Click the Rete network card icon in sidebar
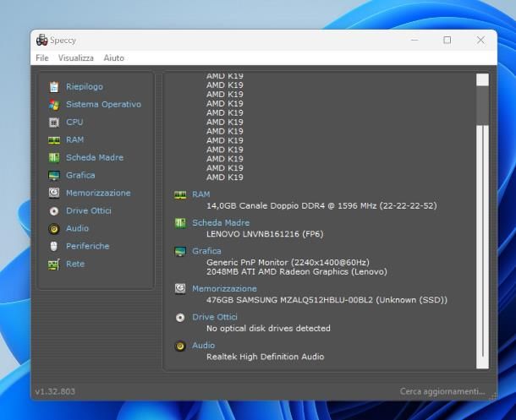 click(54, 265)
